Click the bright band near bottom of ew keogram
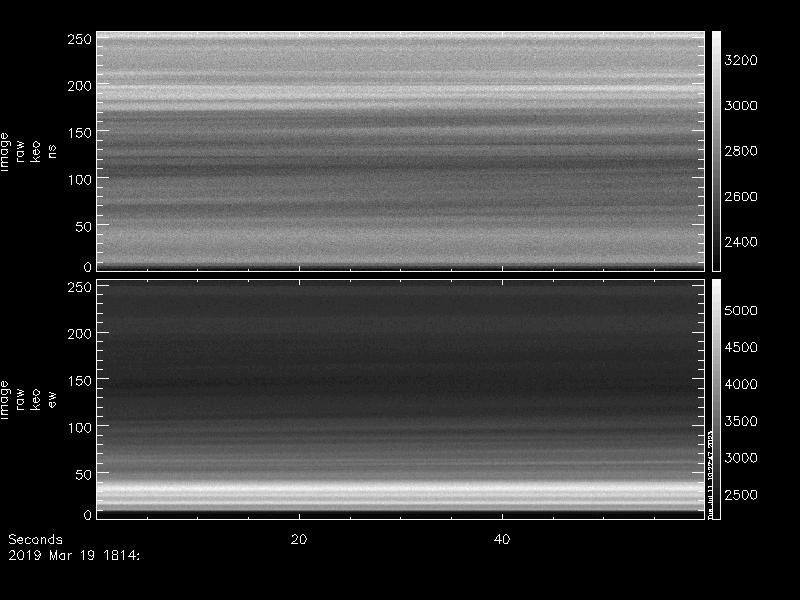Image resolution: width=800 pixels, height=600 pixels. coord(401,494)
